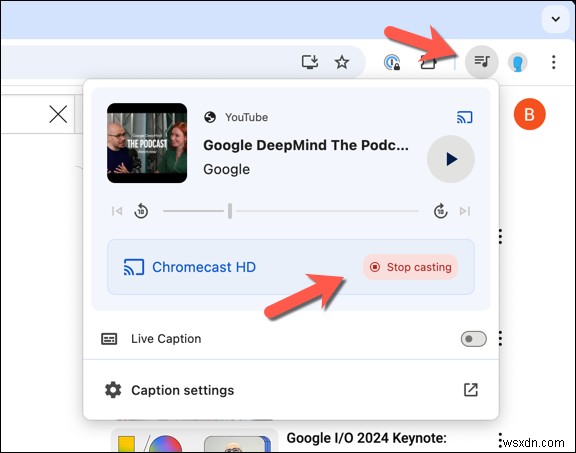
Task: Skip forward 10 seconds
Action: coord(440,211)
